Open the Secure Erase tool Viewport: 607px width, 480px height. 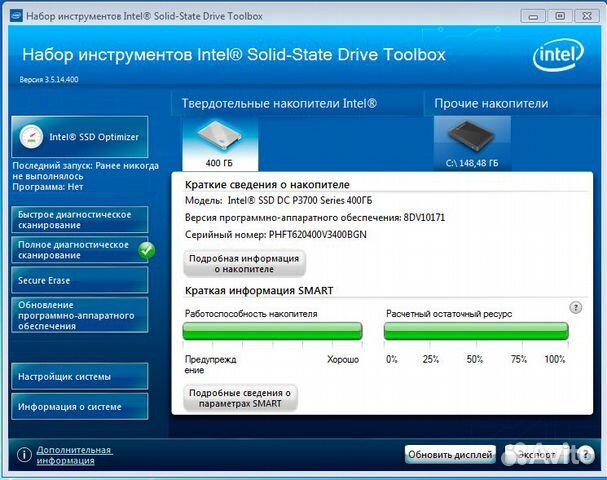[x=78, y=280]
